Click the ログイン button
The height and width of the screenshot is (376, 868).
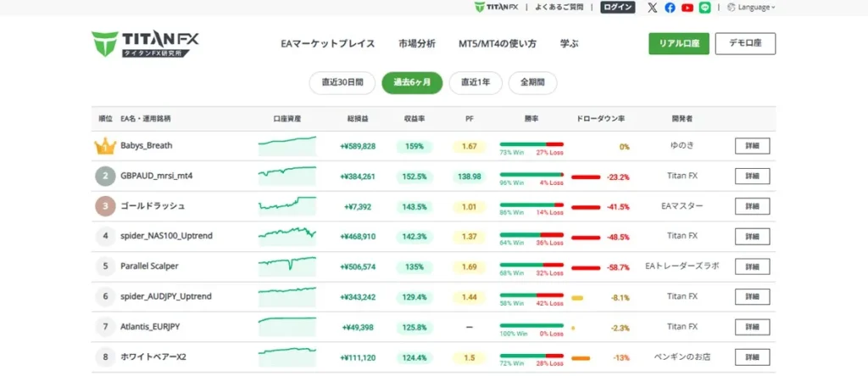coord(618,7)
